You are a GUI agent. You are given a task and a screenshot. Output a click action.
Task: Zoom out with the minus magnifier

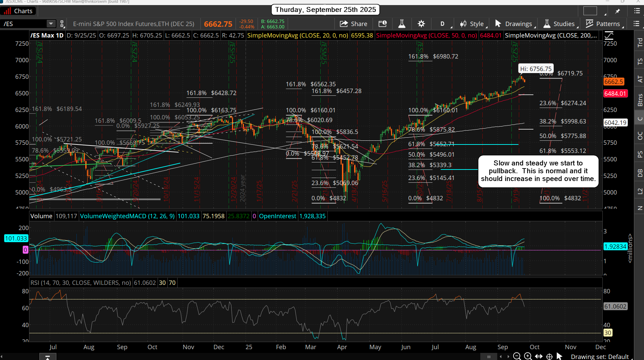(x=517, y=356)
